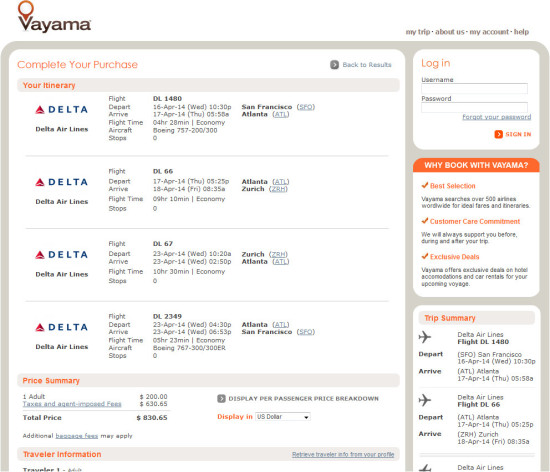The width and height of the screenshot is (550, 472).
Task: Click Flight DL 66 in Trip Summary
Action: coord(478,405)
